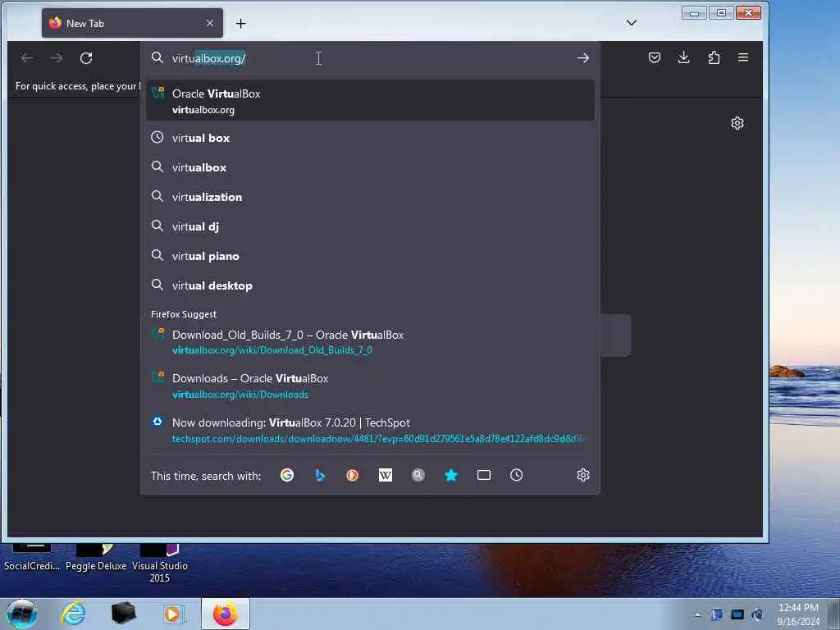Open the black box taskbar application
The height and width of the screenshot is (630, 840).
click(x=123, y=614)
